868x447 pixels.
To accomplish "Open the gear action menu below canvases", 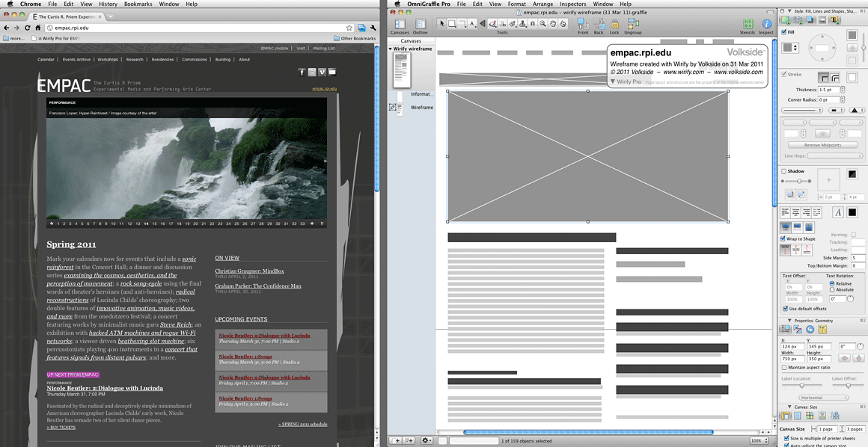I will [427, 440].
